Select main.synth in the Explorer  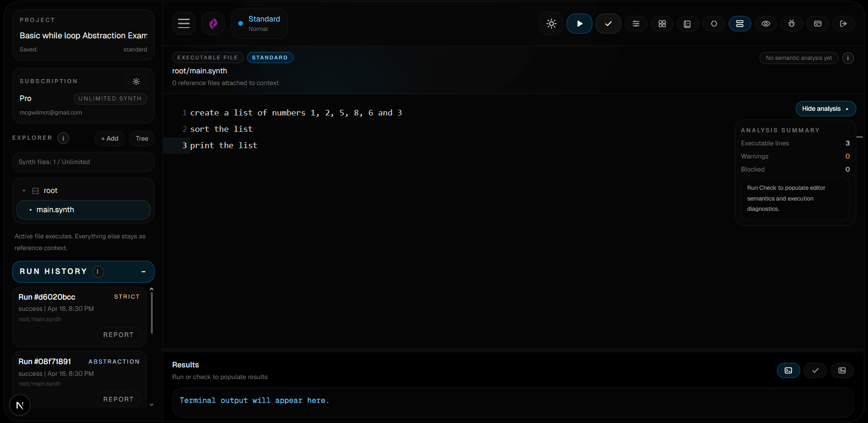click(55, 209)
